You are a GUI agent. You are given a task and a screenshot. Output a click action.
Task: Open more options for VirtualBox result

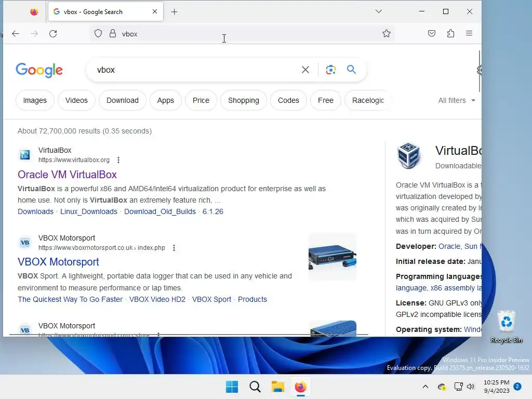118,160
